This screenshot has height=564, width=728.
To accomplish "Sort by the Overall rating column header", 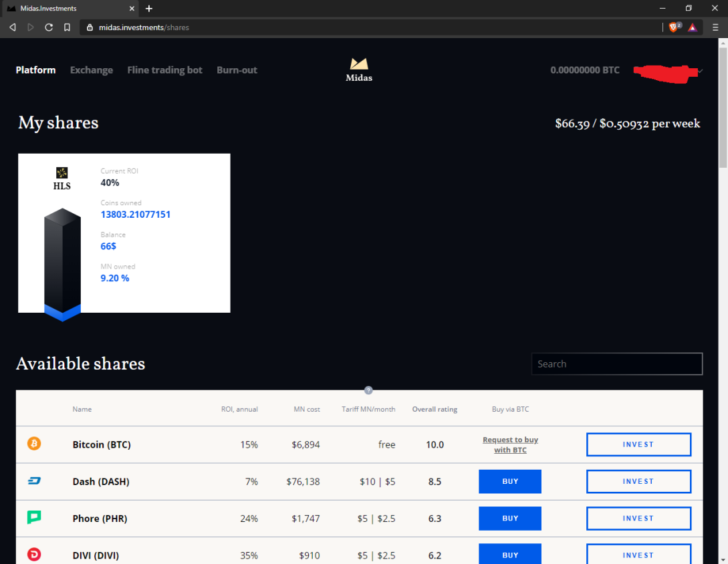I will tap(435, 409).
